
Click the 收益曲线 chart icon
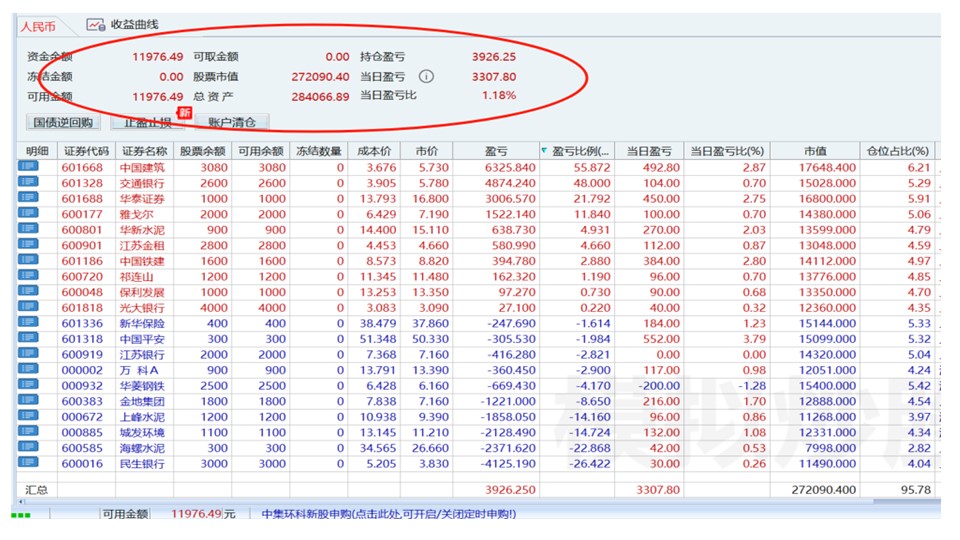point(96,25)
